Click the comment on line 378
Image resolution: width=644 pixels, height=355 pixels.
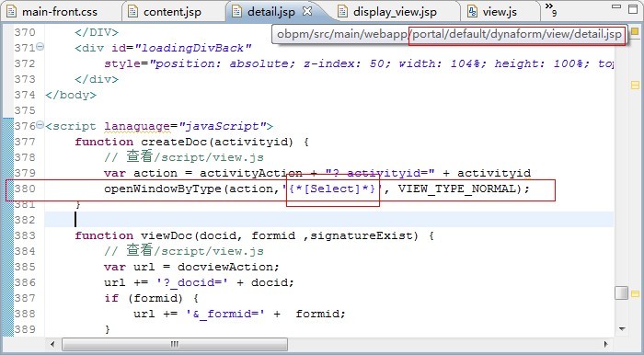coord(184,157)
